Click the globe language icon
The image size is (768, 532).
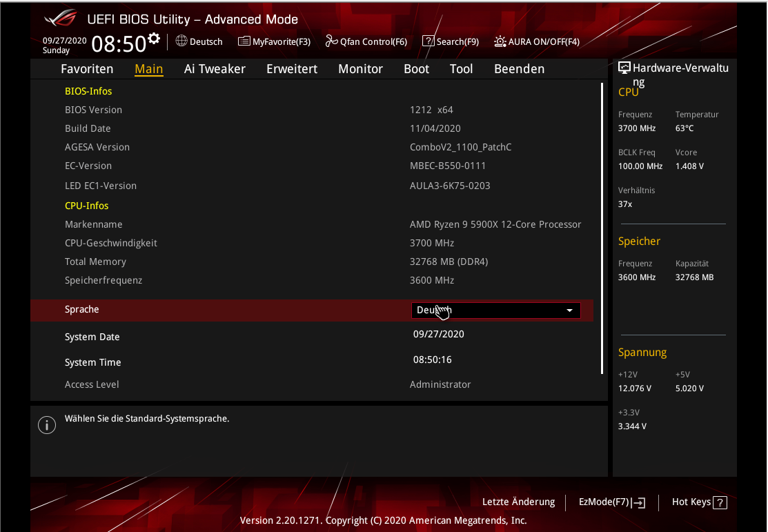(181, 41)
